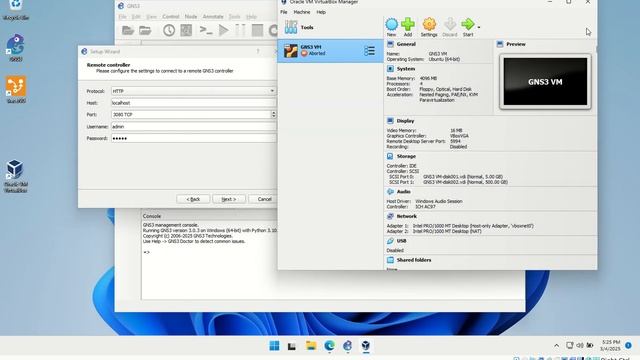Click the Next button in Setup Wizard
Viewport: 640px width, 360px height.
229,199
